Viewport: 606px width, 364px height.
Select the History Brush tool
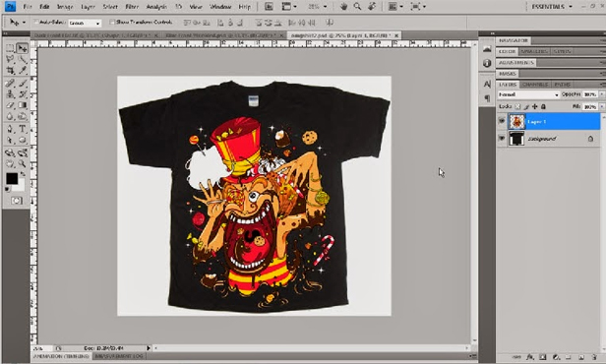22,93
